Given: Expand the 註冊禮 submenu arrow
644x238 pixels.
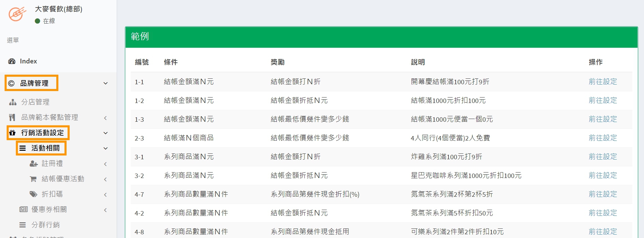Looking at the screenshot, I should (x=105, y=164).
